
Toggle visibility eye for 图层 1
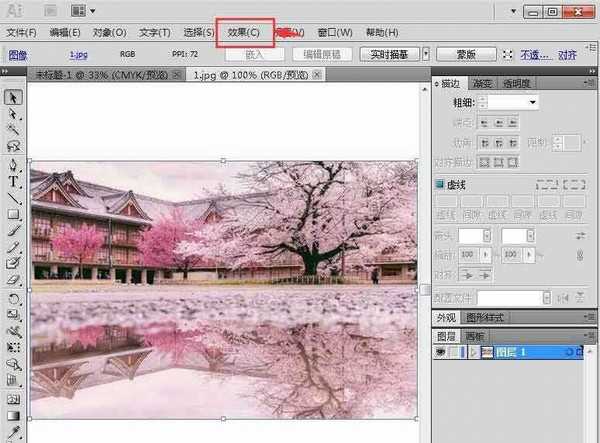click(440, 352)
